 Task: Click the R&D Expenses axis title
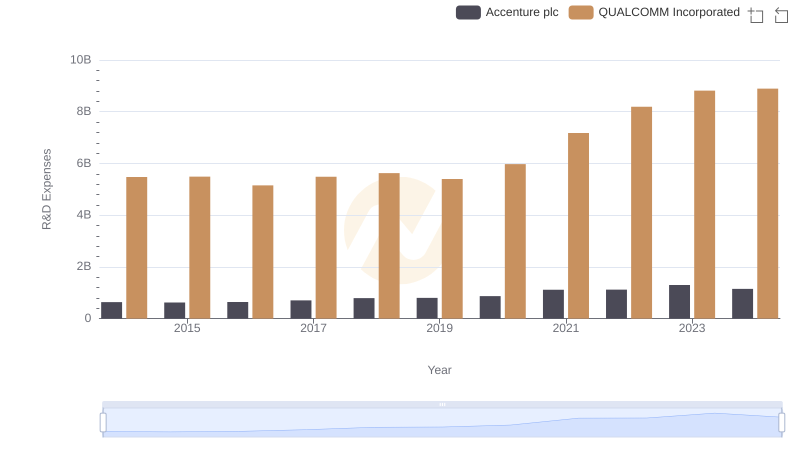tap(46, 189)
